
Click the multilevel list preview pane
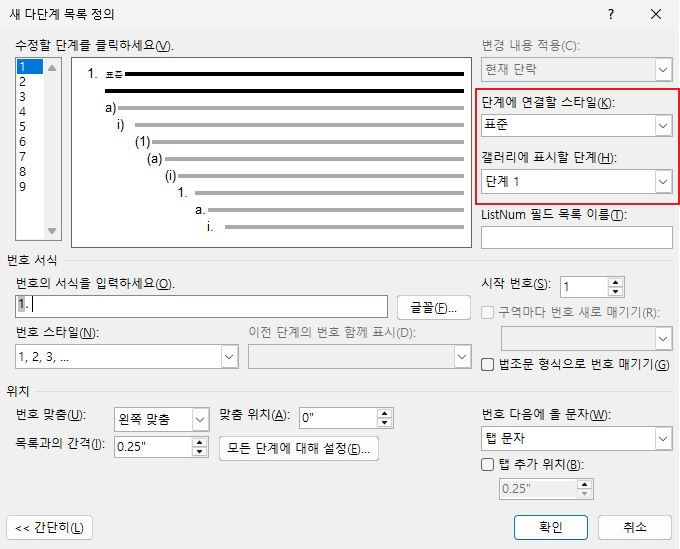pos(271,153)
